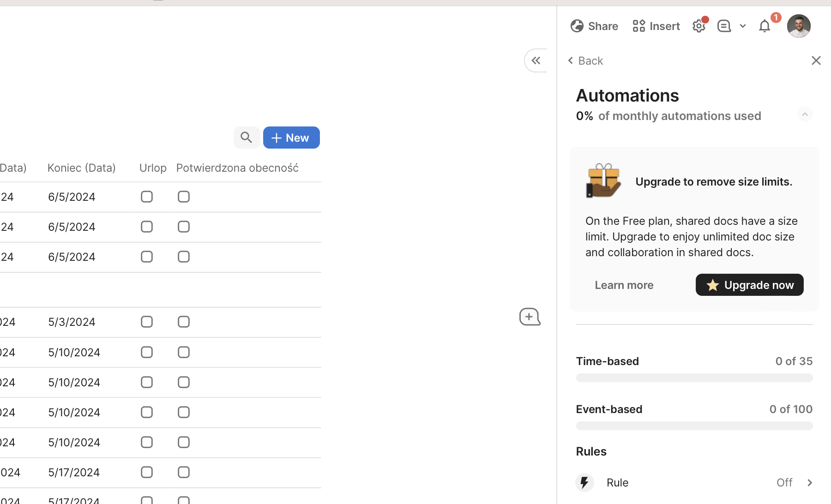
Task: Open Rule details via right chevron
Action: click(810, 482)
